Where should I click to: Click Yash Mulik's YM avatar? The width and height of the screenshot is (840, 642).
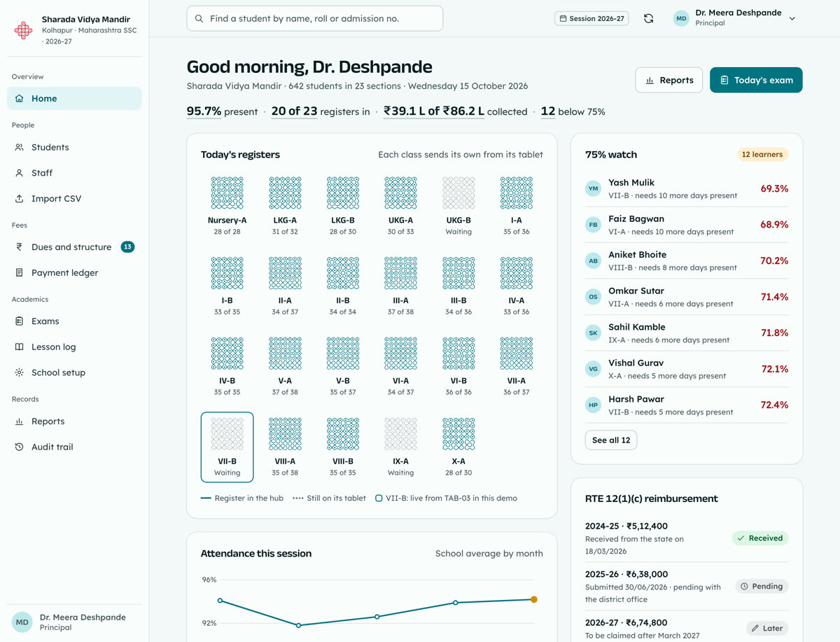594,188
